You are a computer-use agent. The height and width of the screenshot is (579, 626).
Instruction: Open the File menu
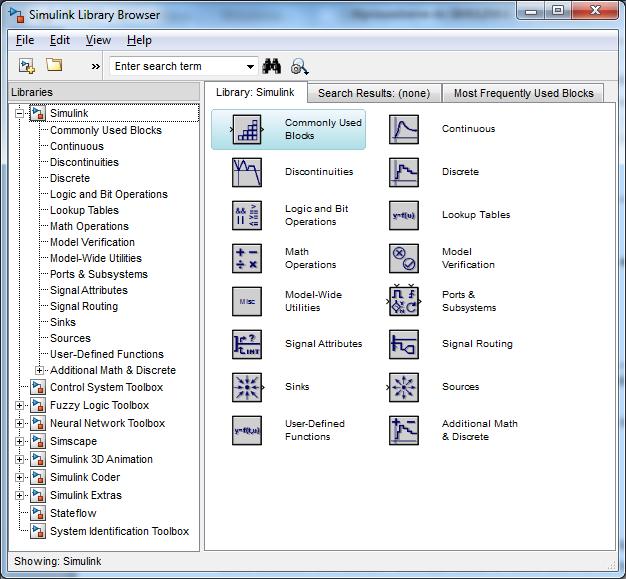(25, 40)
